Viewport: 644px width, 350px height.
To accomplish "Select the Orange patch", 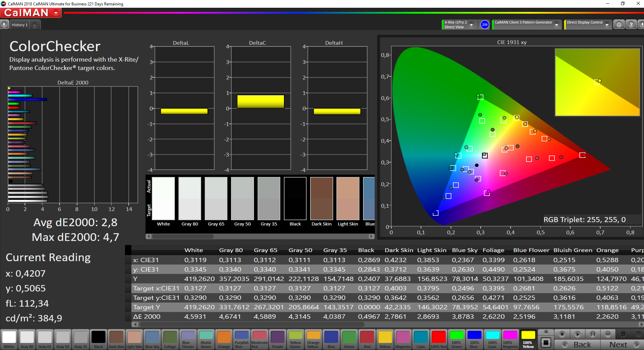I will [x=224, y=339].
